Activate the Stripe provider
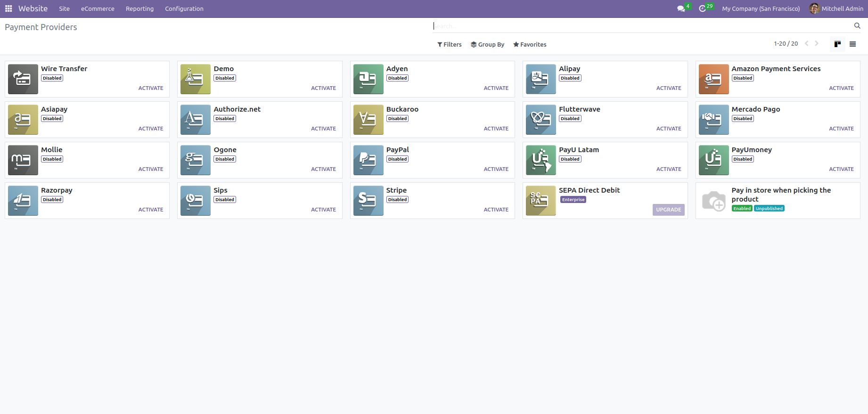868x414 pixels. (496, 210)
